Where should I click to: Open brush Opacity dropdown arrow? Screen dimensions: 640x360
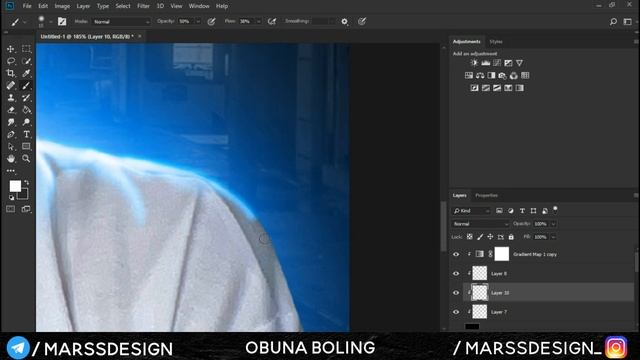pos(198,22)
